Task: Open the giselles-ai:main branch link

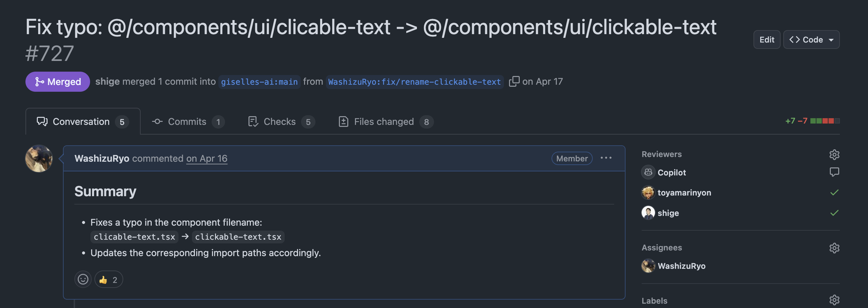Action: (x=259, y=82)
